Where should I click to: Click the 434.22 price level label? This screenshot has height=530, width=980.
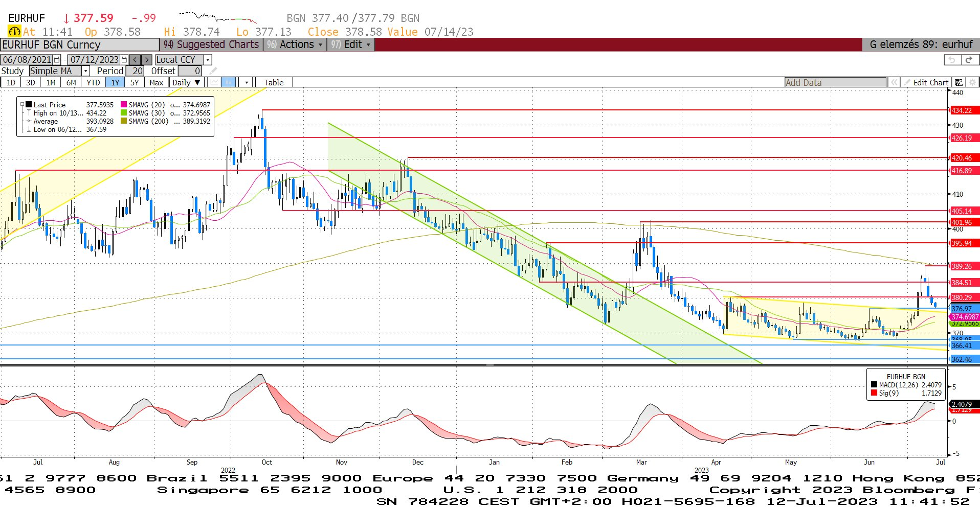pyautogui.click(x=964, y=110)
